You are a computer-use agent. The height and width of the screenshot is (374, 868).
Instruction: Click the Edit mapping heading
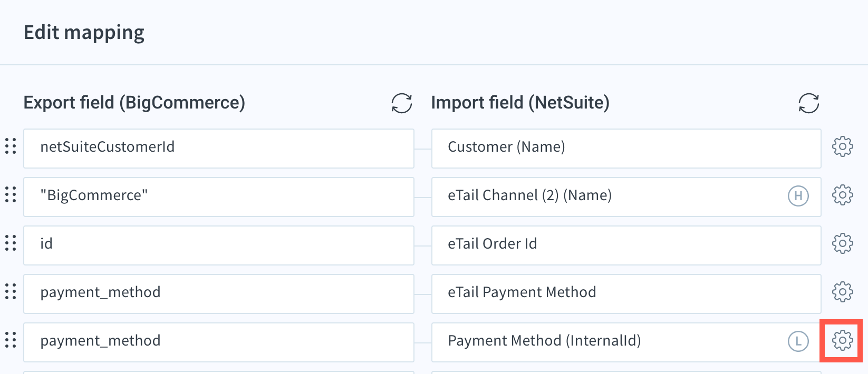[84, 33]
